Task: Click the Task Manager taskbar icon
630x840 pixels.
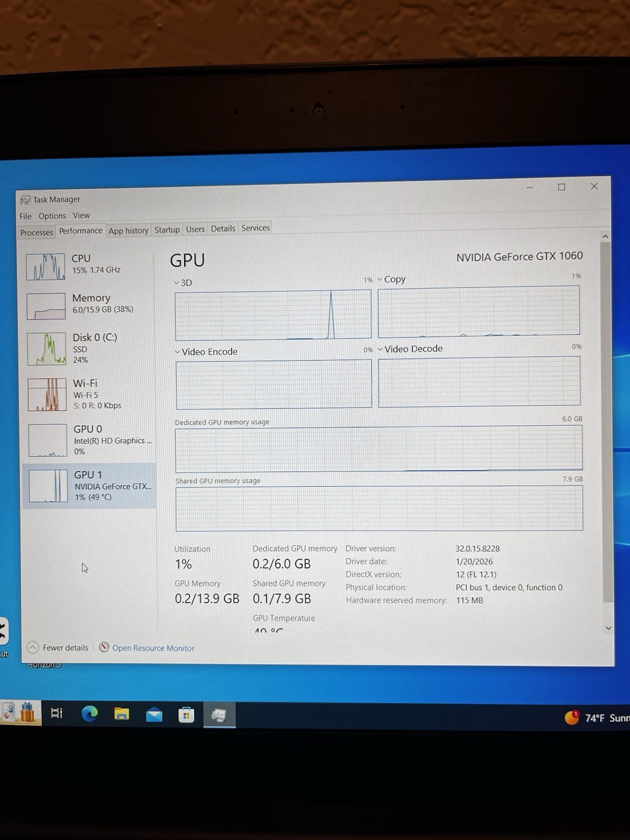Action: coord(219,715)
